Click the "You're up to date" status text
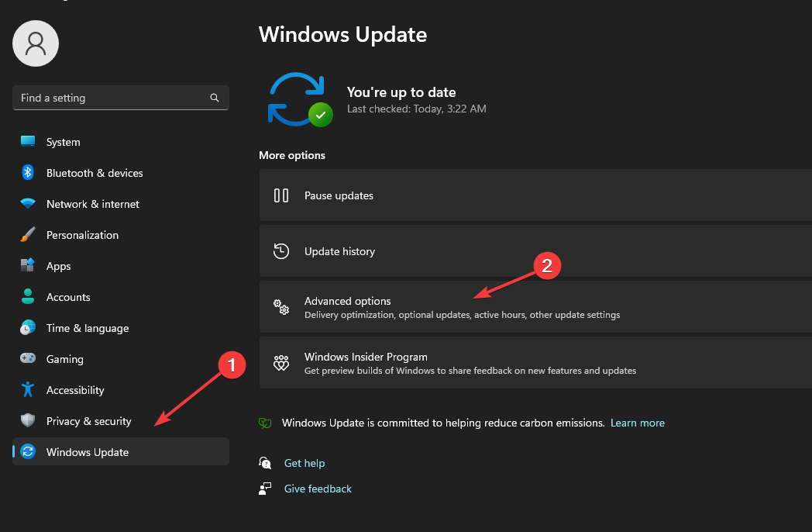Screen dimensions: 812x532 (401, 92)
